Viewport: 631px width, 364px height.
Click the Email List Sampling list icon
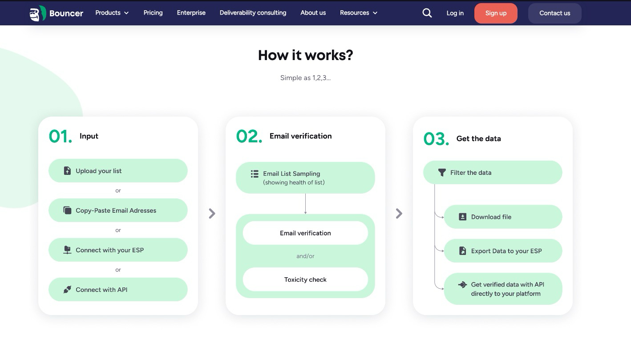coord(255,174)
